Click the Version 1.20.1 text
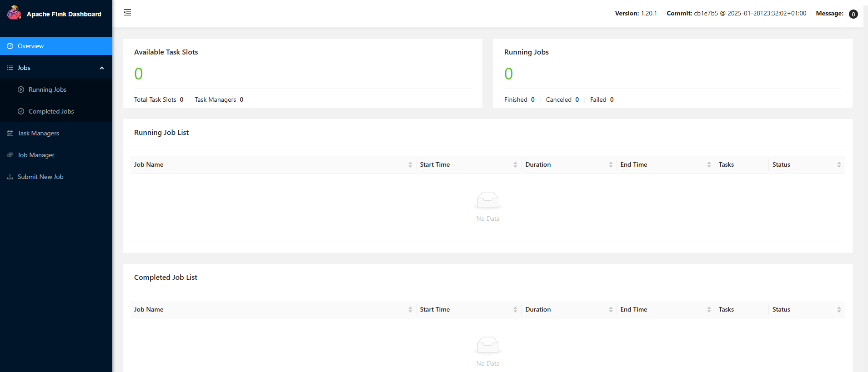 click(636, 13)
